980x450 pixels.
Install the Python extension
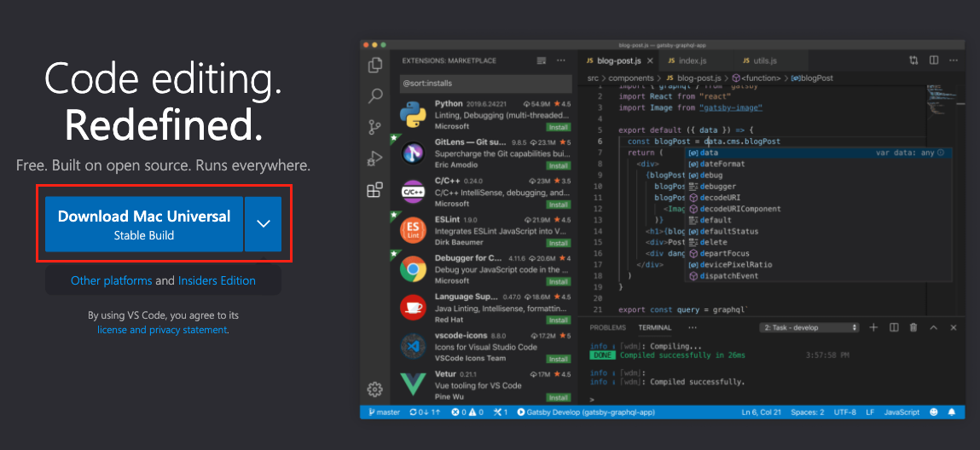coord(558,127)
